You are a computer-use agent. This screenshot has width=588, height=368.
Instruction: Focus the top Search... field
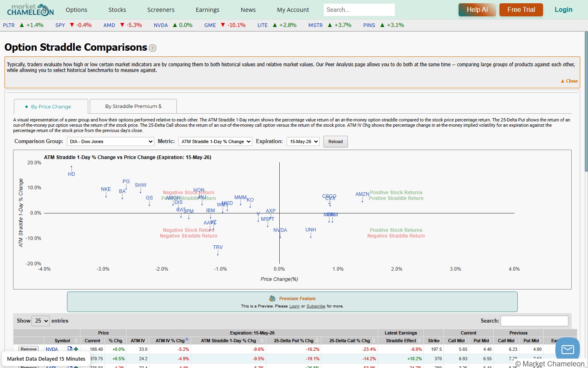(359, 10)
